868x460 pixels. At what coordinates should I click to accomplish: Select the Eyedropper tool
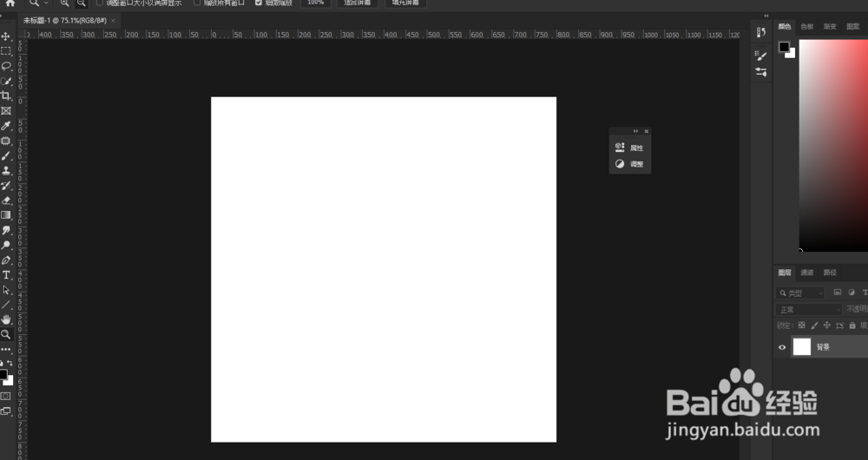tap(6, 126)
